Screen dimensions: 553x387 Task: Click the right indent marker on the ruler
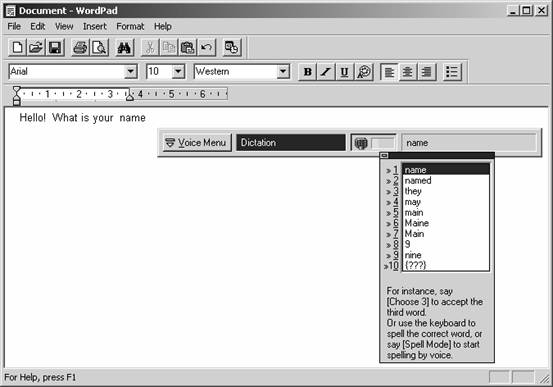tap(130, 95)
